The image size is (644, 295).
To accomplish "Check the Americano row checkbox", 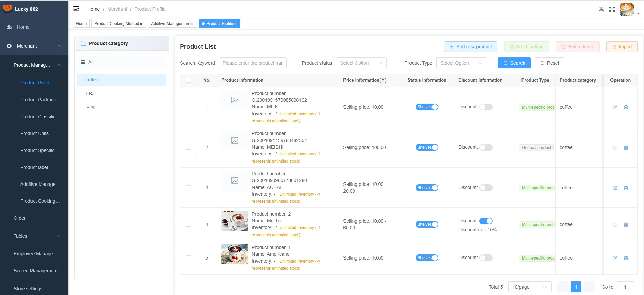I will click(x=188, y=258).
